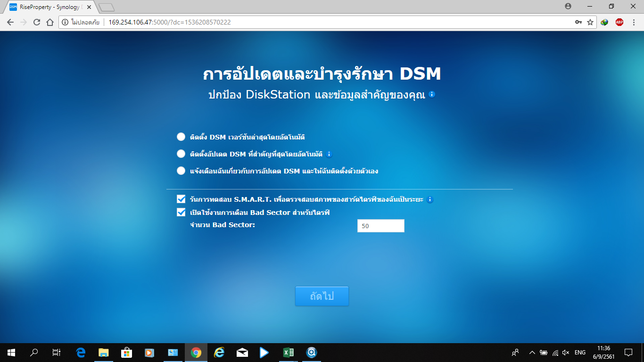The height and width of the screenshot is (362, 644).
Task: Click the info icon beside the subtitle heading
Action: coord(432,94)
